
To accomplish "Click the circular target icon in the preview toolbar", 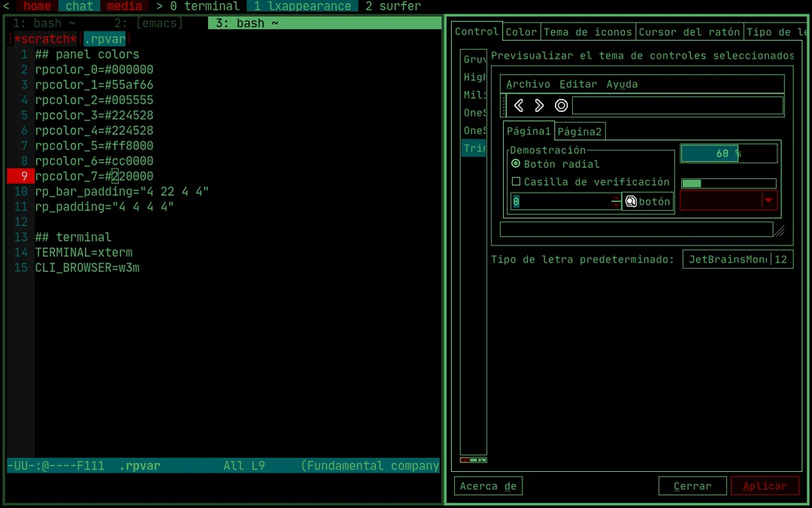I will tap(560, 105).
